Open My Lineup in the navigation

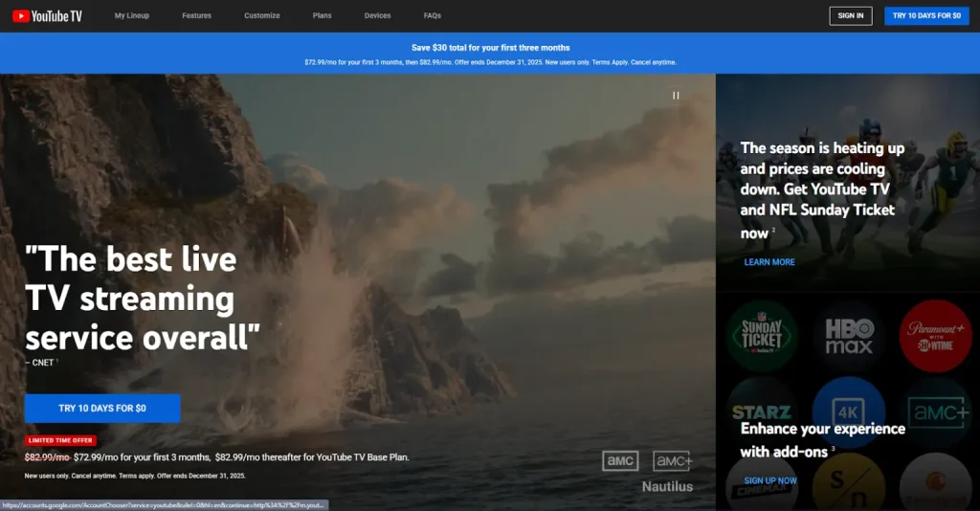[x=132, y=15]
